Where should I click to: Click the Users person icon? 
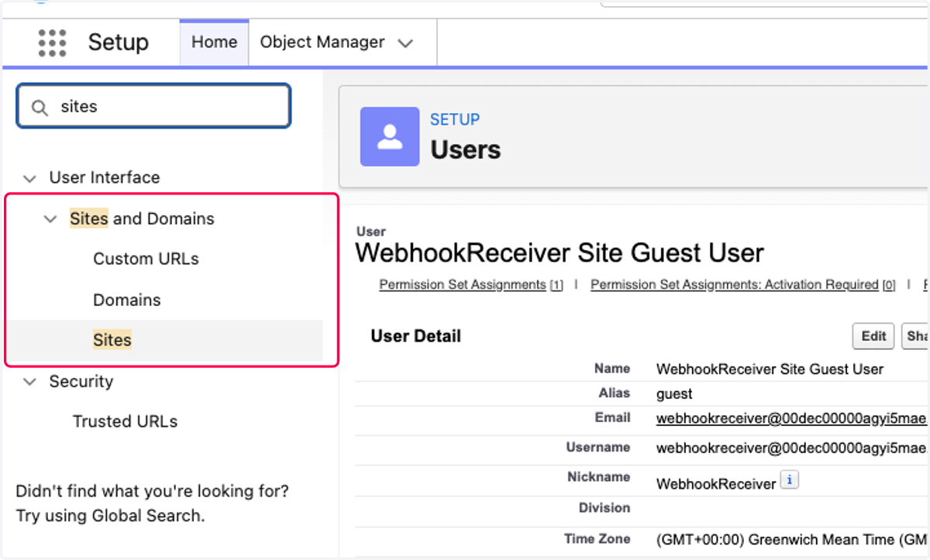click(x=390, y=136)
